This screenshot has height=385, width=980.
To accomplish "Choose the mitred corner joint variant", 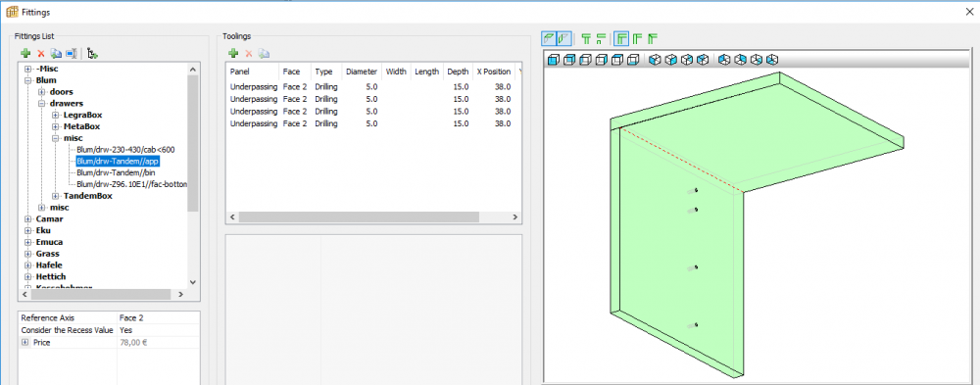I will [x=653, y=39].
